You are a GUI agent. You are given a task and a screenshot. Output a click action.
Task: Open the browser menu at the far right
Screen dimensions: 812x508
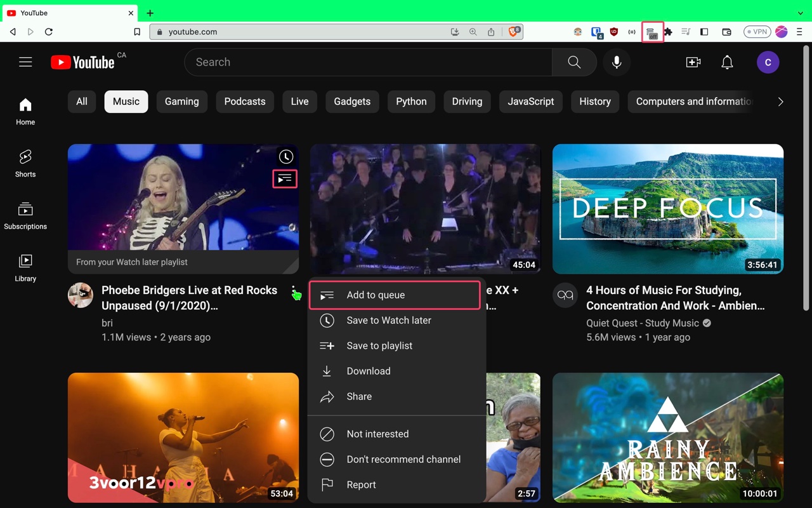tap(799, 31)
